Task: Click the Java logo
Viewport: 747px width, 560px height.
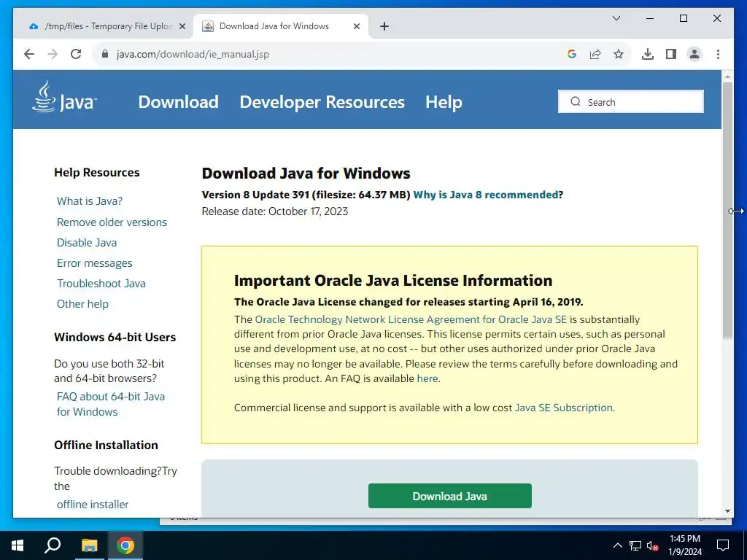Action: [64, 97]
